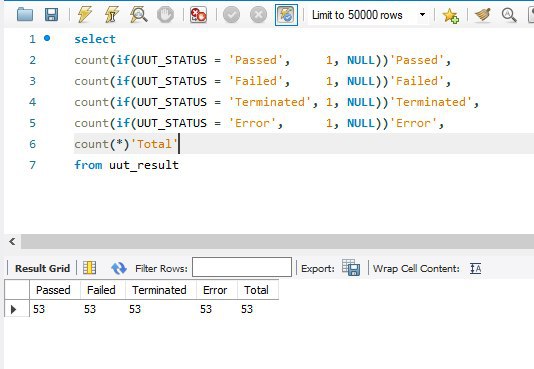Export recordset to file icon
Image resolution: width=534 pixels, height=369 pixels.
pyautogui.click(x=351, y=268)
